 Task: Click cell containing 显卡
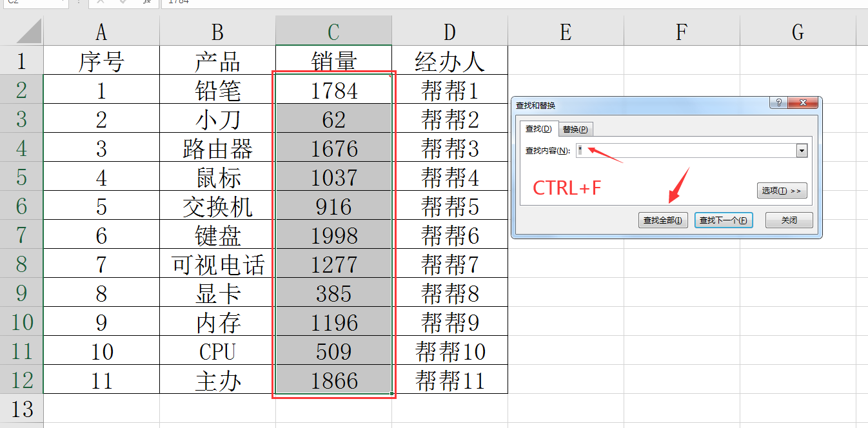[217, 292]
